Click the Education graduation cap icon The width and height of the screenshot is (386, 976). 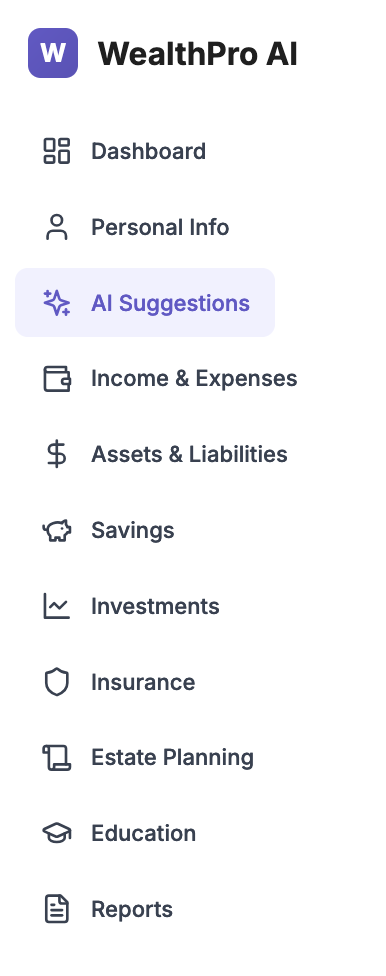[x=57, y=833]
